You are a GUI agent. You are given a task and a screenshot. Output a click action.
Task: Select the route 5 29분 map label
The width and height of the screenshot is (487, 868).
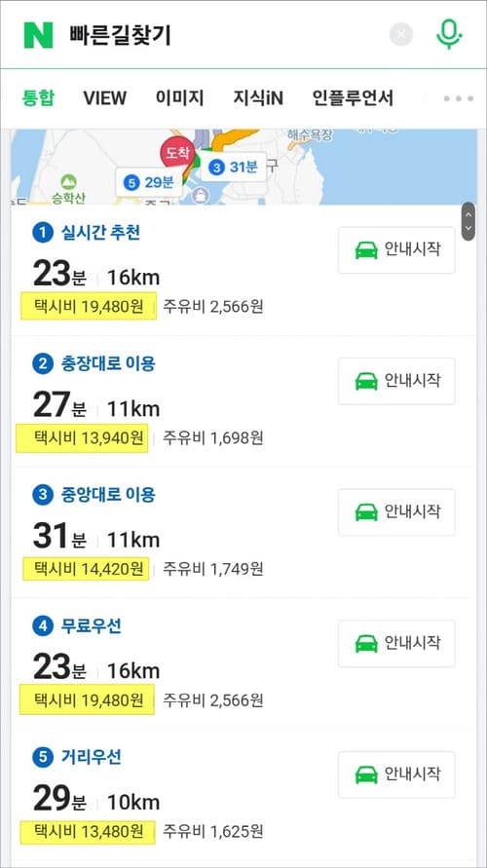pyautogui.click(x=149, y=182)
